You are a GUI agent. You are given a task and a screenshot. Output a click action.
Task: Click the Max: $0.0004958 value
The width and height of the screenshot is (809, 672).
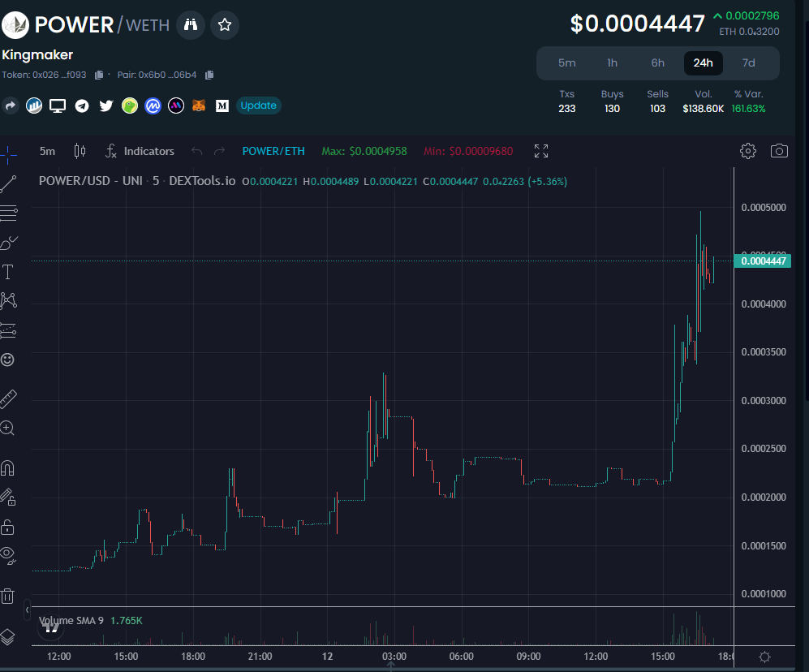(364, 151)
